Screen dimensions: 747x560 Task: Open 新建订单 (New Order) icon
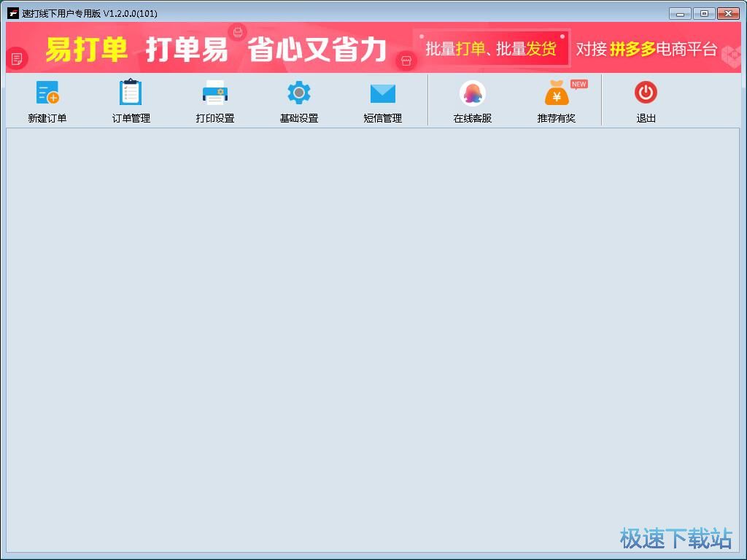click(x=47, y=93)
